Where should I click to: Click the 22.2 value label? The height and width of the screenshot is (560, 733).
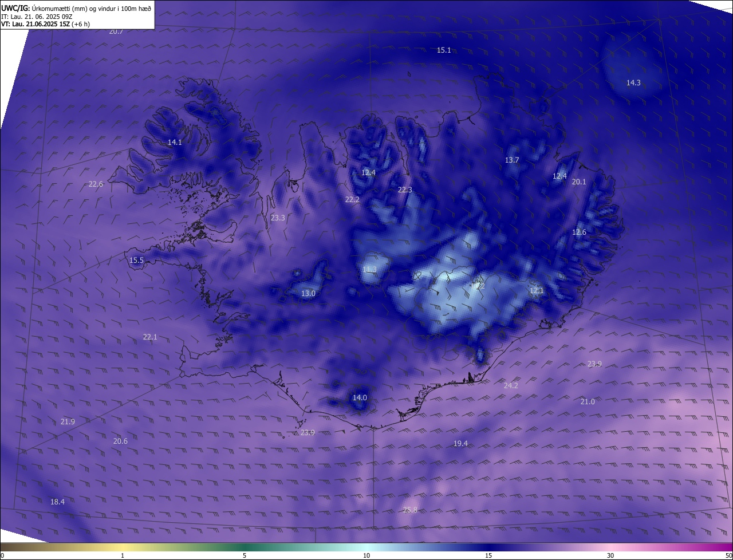click(x=352, y=200)
